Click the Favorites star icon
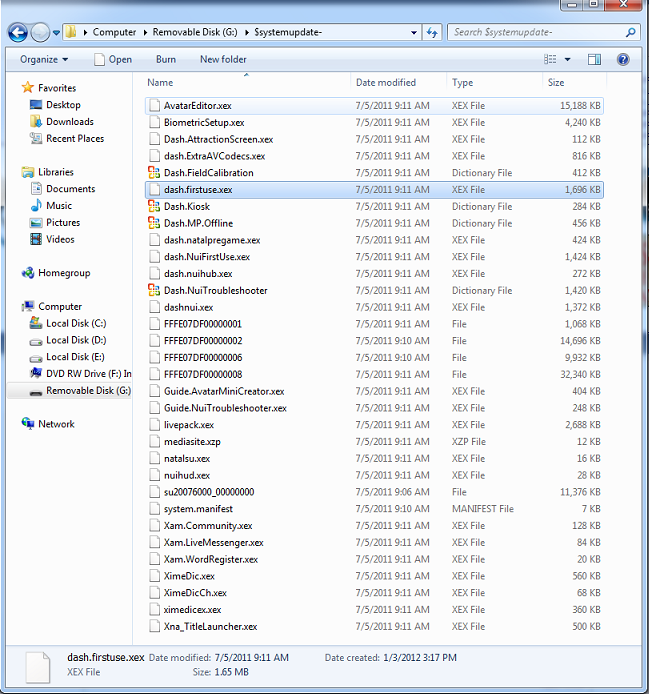Screen dimensions: 649x694 coord(27,88)
